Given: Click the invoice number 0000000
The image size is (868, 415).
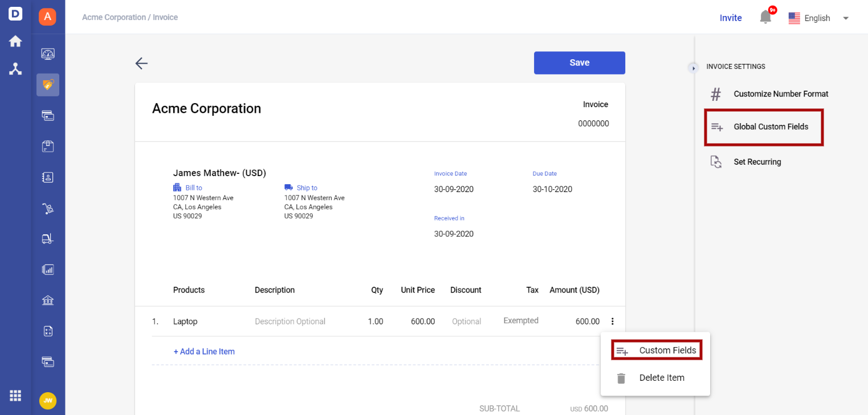Looking at the screenshot, I should coord(593,124).
